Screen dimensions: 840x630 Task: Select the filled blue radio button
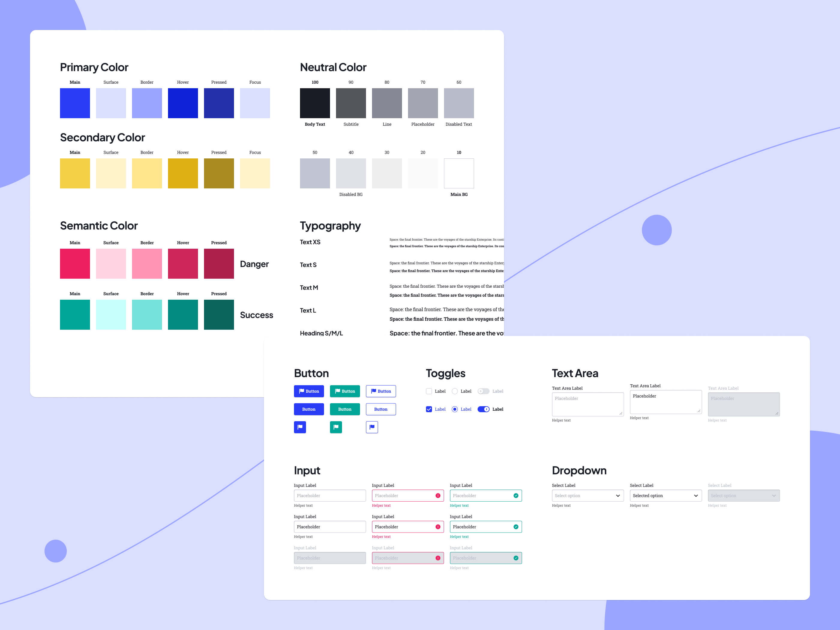click(454, 409)
